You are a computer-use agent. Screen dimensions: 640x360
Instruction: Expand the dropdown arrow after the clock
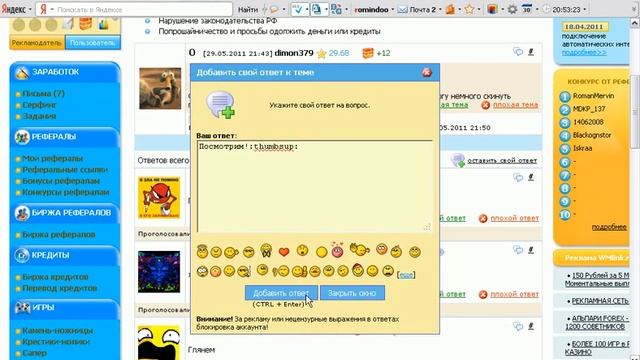(x=584, y=9)
